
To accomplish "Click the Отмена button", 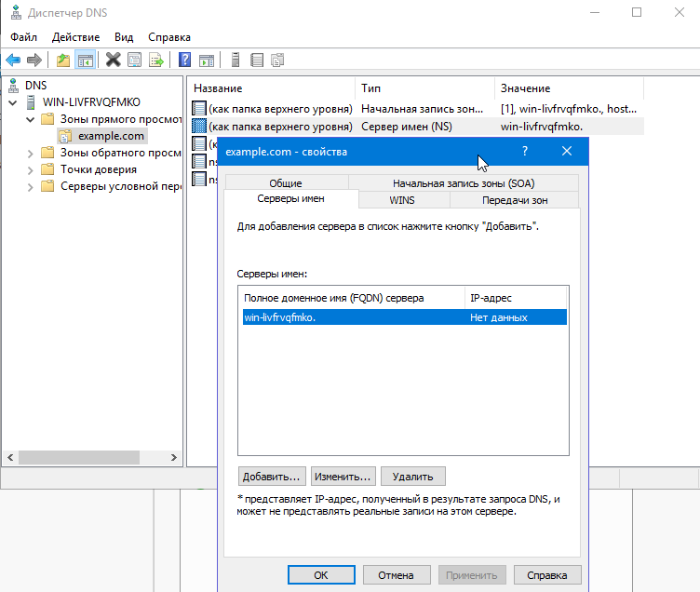I will click(397, 575).
